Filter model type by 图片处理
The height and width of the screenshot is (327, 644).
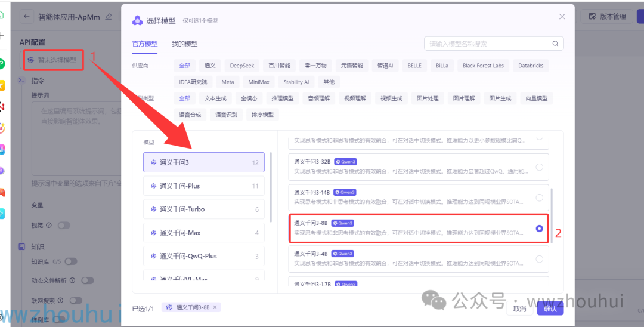point(428,98)
